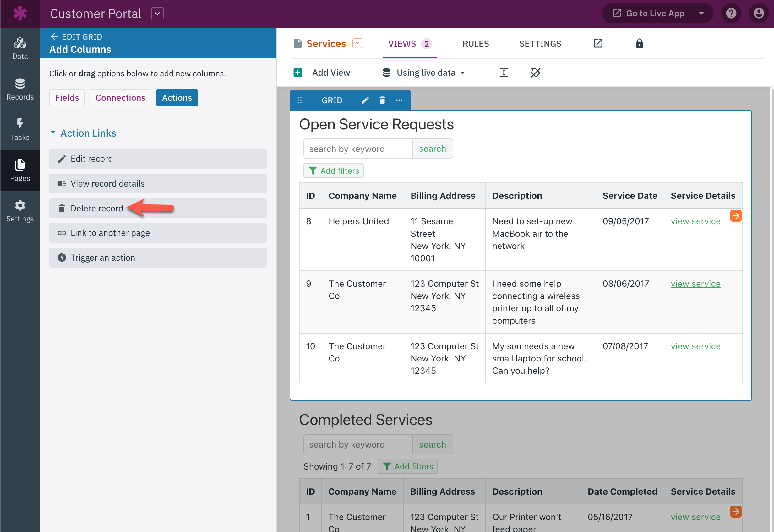Click the Showing 1-7 of 7 text
774x532 pixels.
337,466
